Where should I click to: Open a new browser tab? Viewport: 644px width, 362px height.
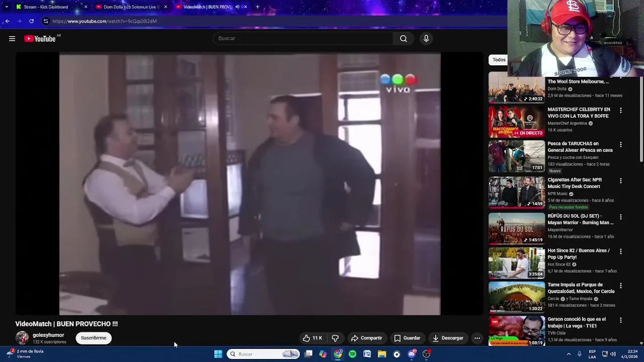258,7
